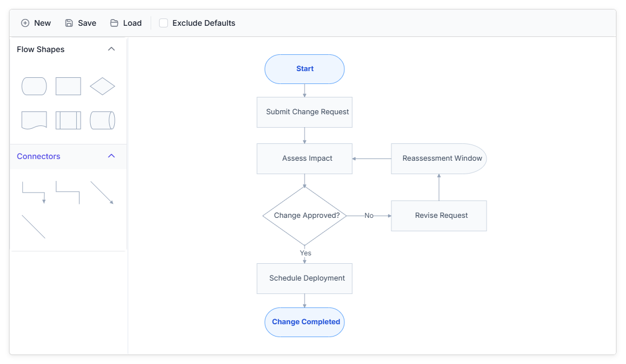Select the rectangle process shape in palette
This screenshot has height=364, width=626.
(68, 86)
